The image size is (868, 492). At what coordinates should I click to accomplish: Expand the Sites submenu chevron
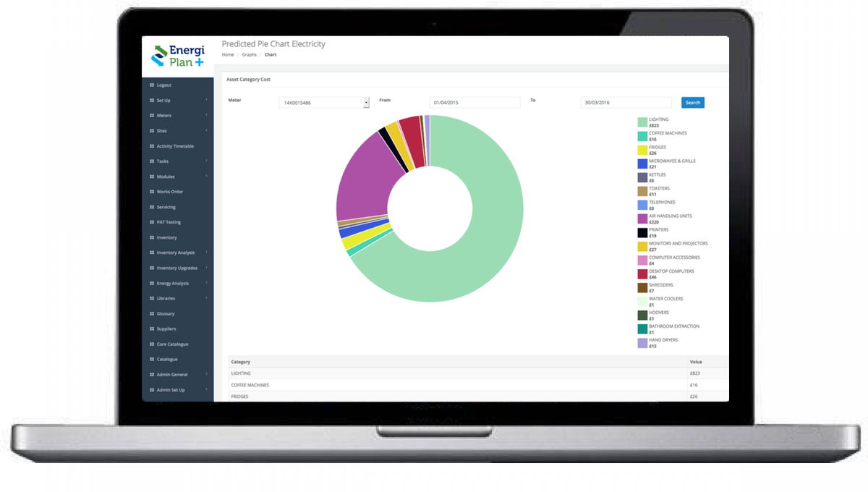click(207, 130)
